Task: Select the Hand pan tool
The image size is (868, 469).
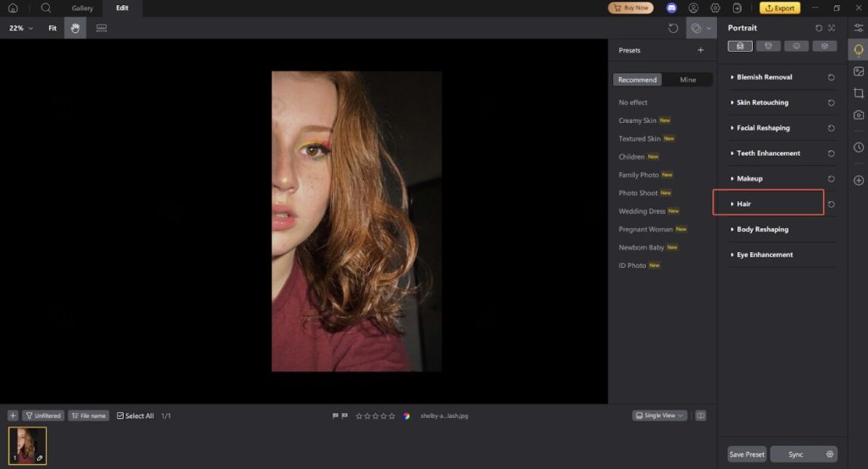Action: (75, 28)
